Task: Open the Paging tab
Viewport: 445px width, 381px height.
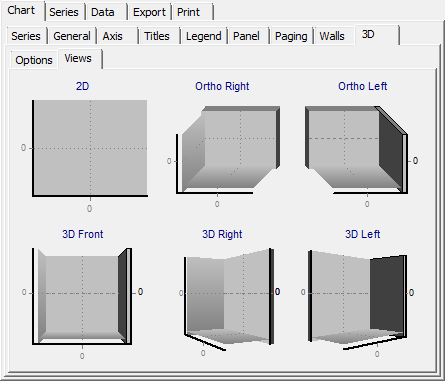Action: [291, 36]
